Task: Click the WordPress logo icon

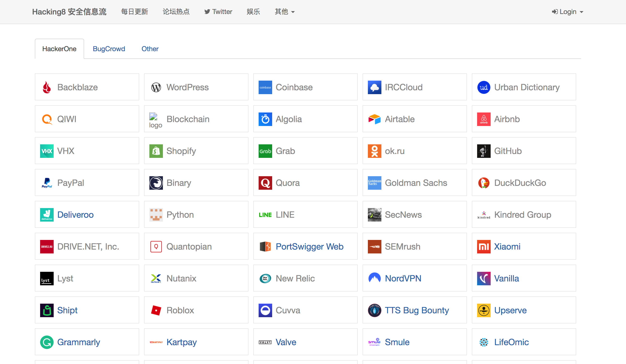Action: [x=156, y=87]
